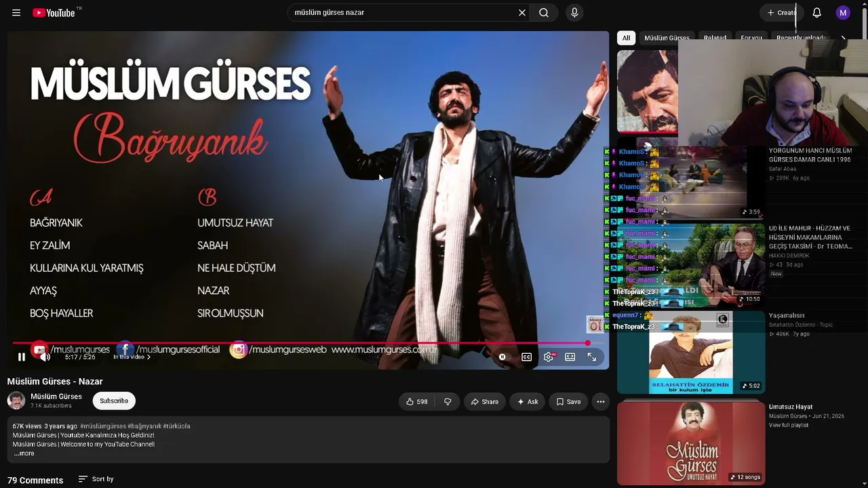The width and height of the screenshot is (868, 488).
Task: Switch the player to theater mode
Action: 570,357
